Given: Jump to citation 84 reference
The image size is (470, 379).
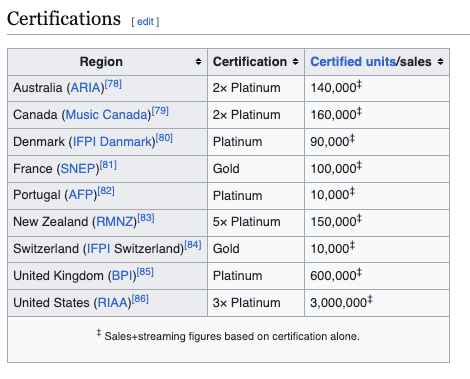Looking at the screenshot, I should click(x=193, y=245).
